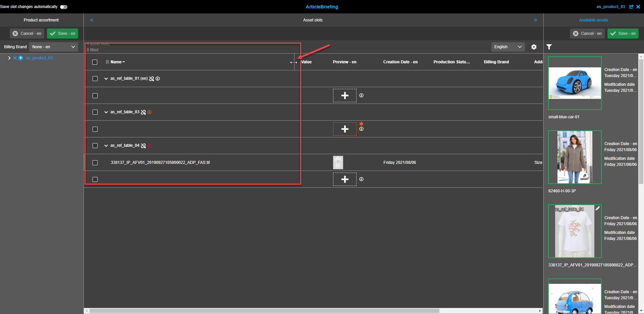Check the checkbox for 338137_IP_AFV01 row

coord(95,163)
